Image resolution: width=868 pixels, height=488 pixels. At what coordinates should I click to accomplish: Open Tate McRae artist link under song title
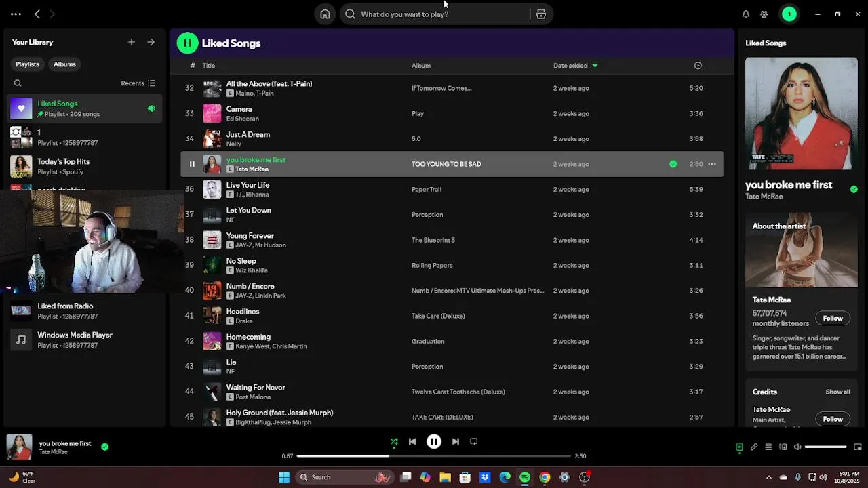(x=764, y=197)
